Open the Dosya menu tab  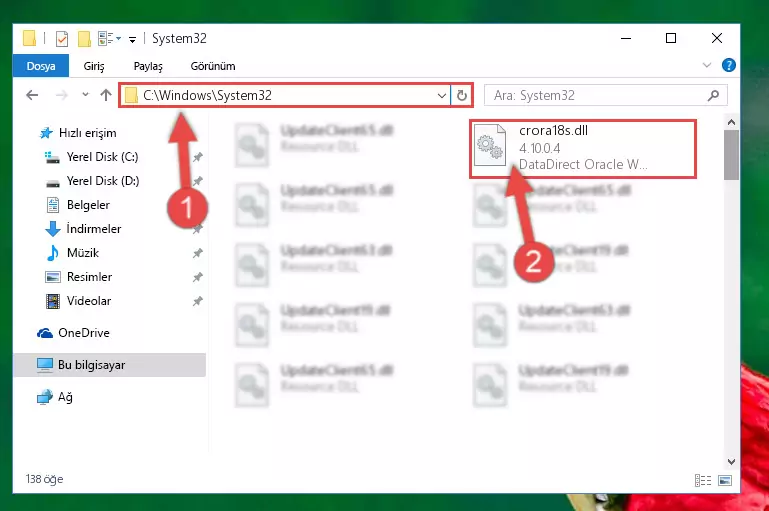coord(41,66)
